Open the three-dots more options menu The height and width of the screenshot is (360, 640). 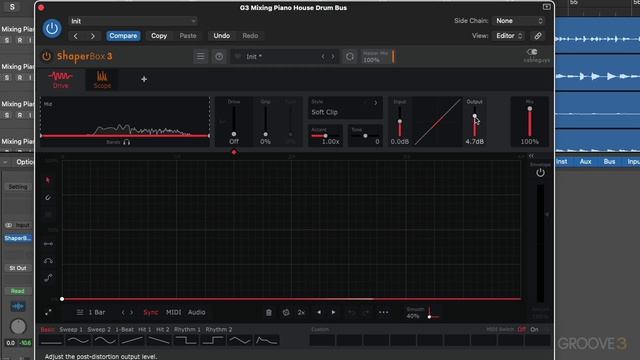pos(383,312)
